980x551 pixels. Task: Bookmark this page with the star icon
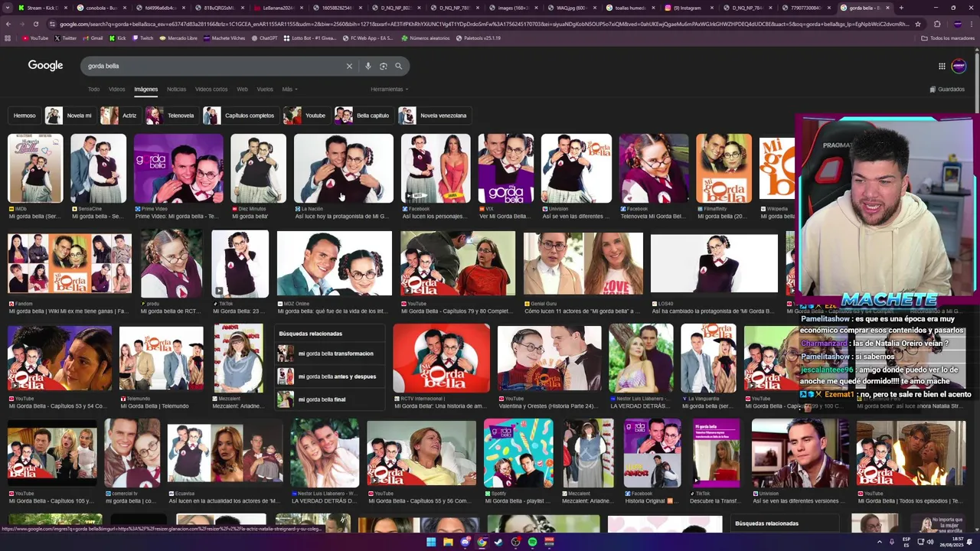click(x=918, y=24)
